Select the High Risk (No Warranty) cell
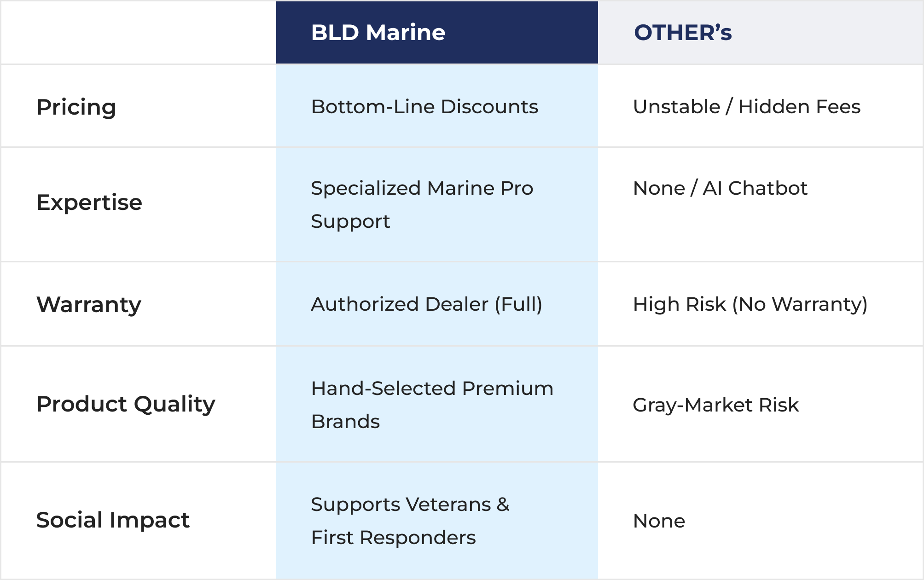 pyautogui.click(x=750, y=304)
